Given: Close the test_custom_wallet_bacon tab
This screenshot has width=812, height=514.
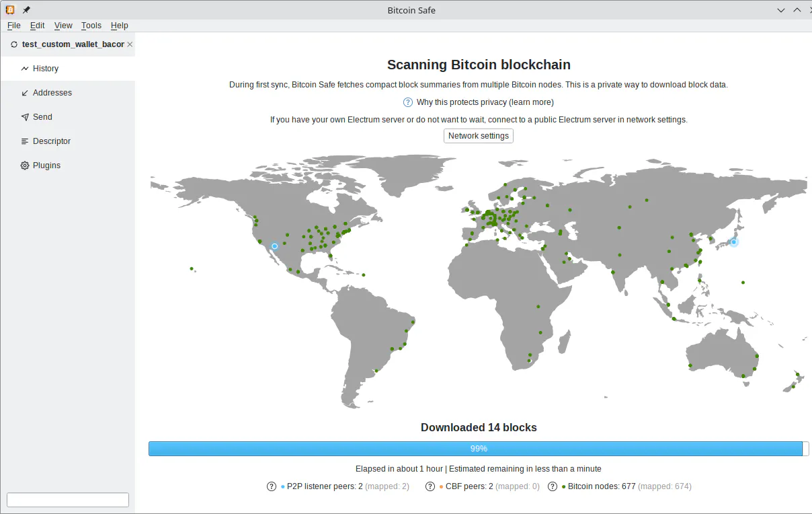Looking at the screenshot, I should (130, 44).
